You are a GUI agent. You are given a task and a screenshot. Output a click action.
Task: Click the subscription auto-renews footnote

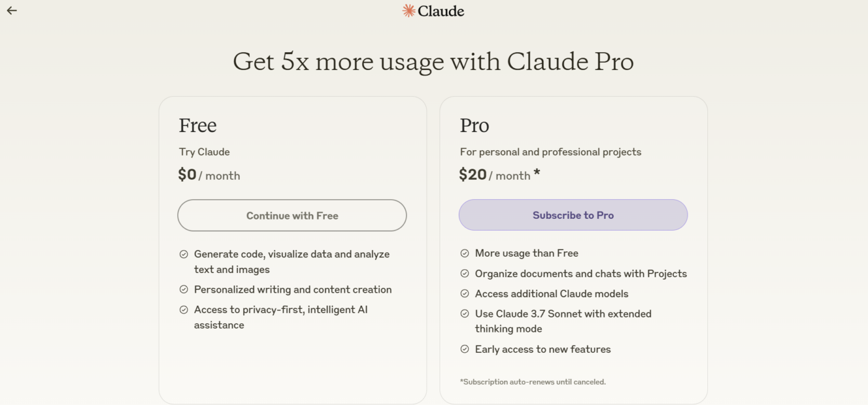coord(533,382)
